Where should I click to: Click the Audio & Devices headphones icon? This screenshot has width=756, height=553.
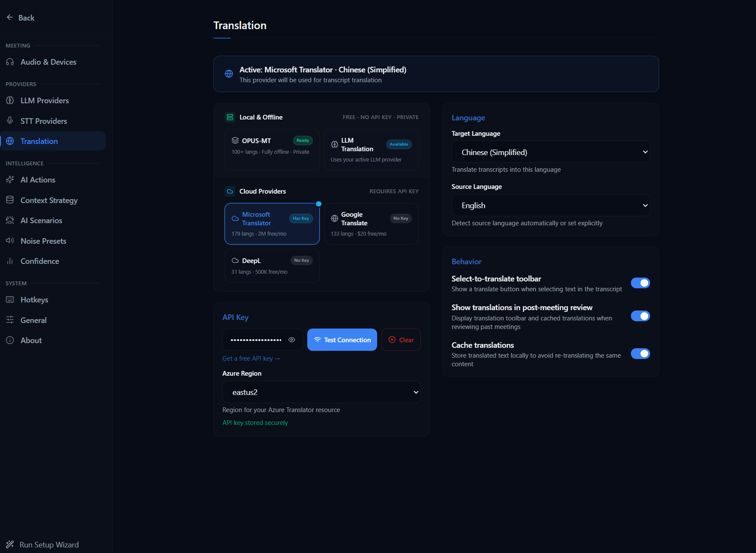point(10,62)
